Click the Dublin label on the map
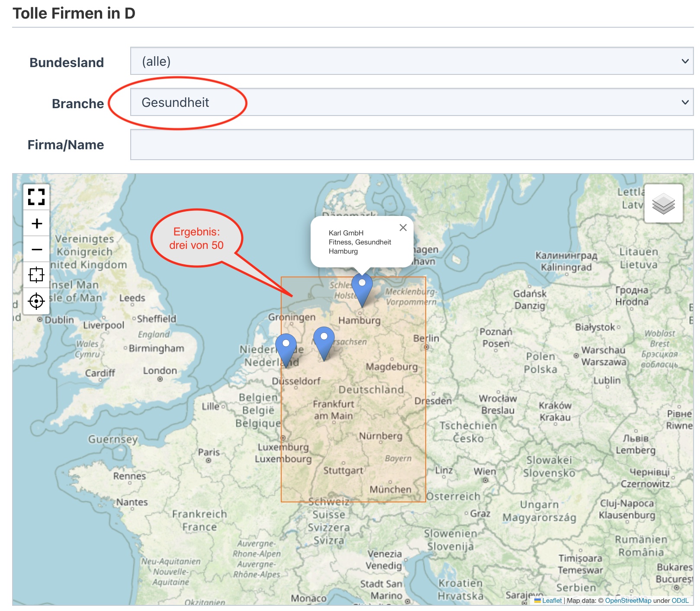Viewport: 700px width, 611px height. pyautogui.click(x=59, y=320)
